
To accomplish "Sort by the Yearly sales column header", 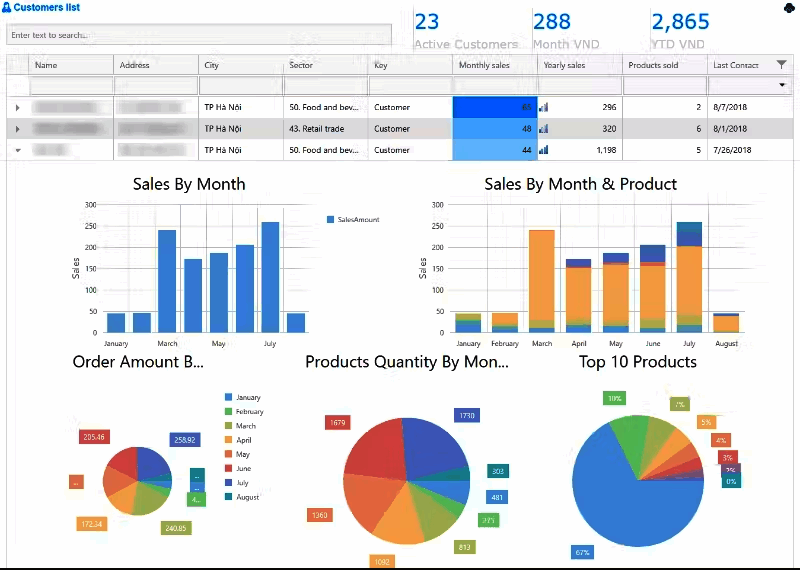I will click(580, 65).
